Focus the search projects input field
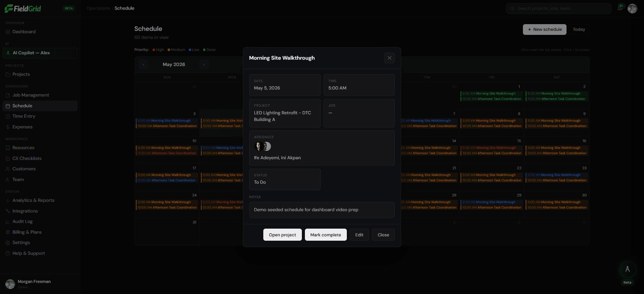 point(558,8)
